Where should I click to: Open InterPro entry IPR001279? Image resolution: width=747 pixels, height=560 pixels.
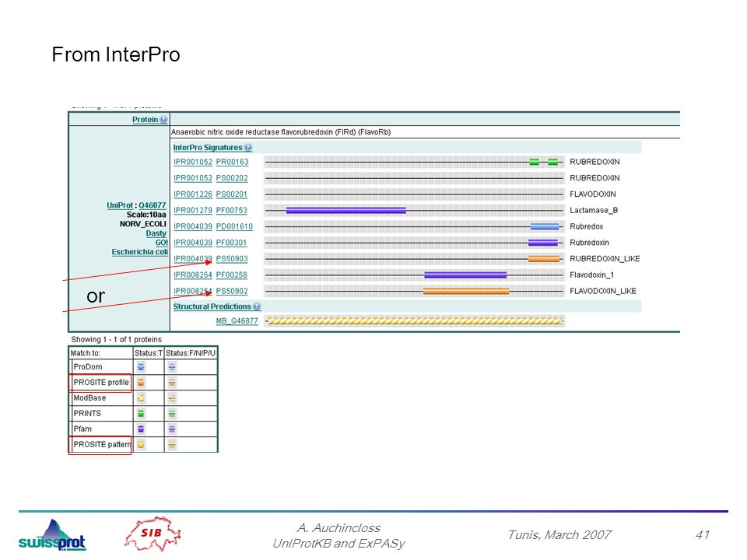193,211
